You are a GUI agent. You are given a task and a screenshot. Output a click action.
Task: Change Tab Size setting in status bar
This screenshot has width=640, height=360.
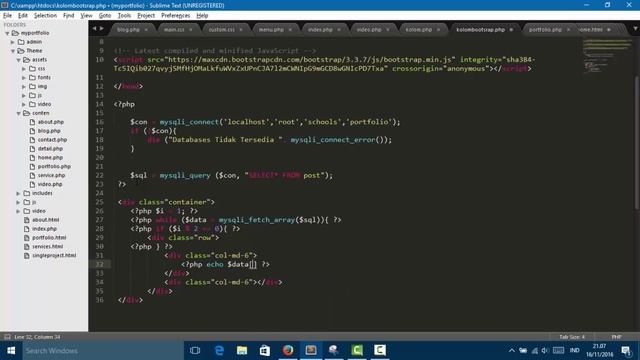[572, 337]
